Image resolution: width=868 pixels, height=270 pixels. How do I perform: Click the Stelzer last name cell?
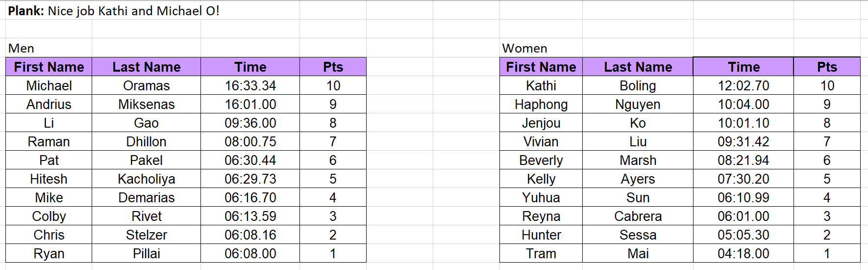point(146,235)
